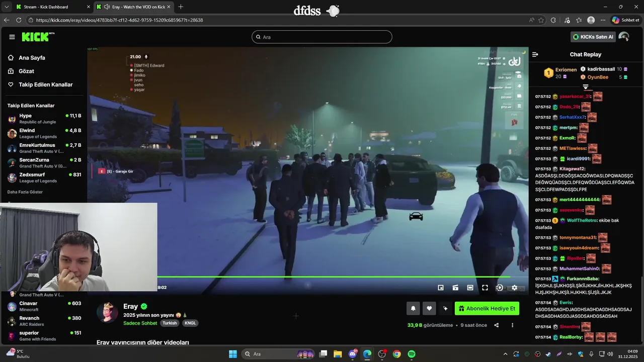This screenshot has width=644, height=362.
Task: Open Takip Edilen Kanallar sidebar item
Action: pyautogui.click(x=45, y=84)
